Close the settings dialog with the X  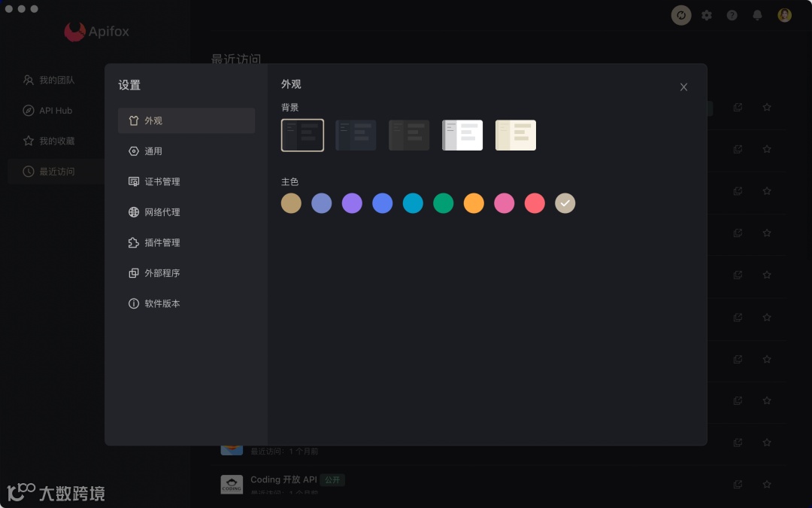pyautogui.click(x=683, y=87)
